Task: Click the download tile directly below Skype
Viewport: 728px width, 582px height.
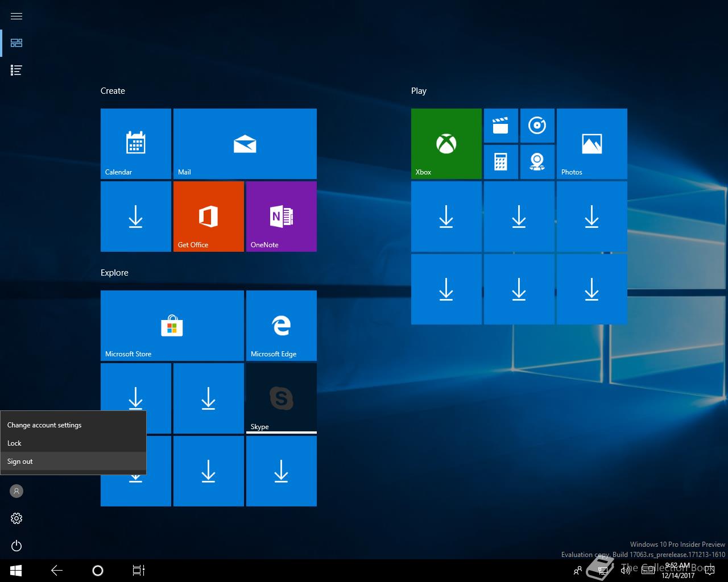Action: [x=282, y=471]
